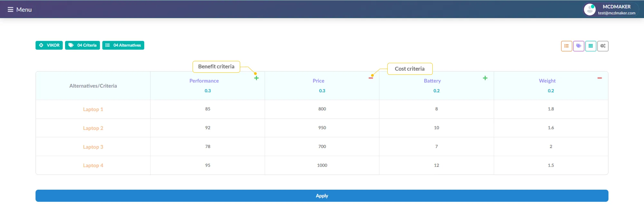This screenshot has height=210, width=644.
Task: Click the Performance criterion name
Action: point(204,81)
